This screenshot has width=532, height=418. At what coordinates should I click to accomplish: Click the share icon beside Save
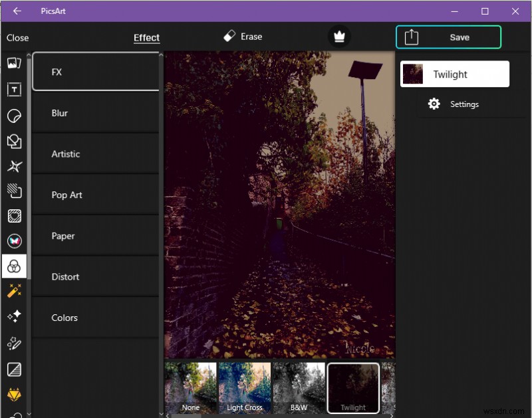coord(411,37)
